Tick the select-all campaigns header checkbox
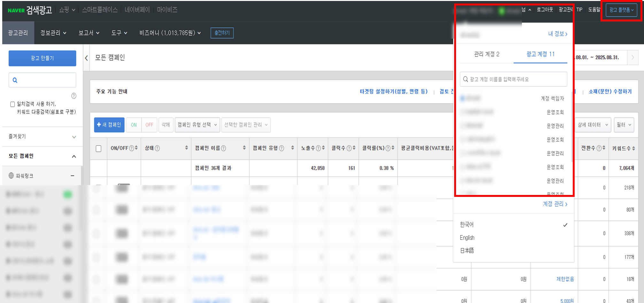The image size is (644, 303). click(98, 149)
